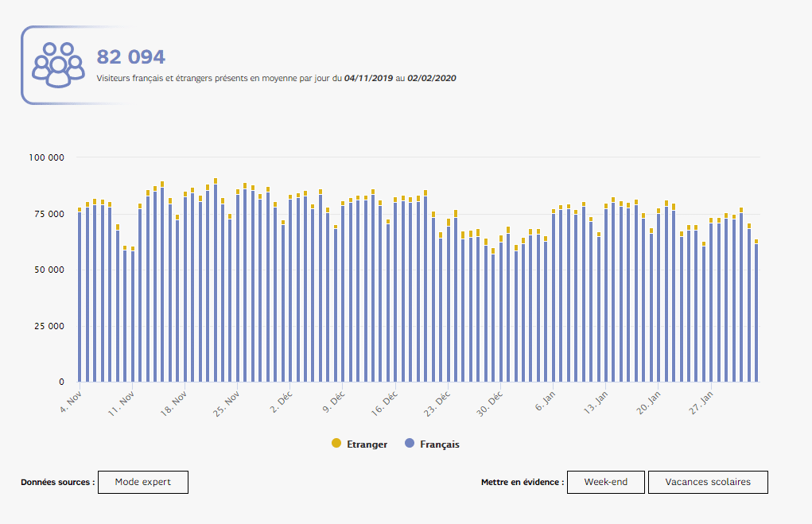Image resolution: width=812 pixels, height=524 pixels.
Task: Click the 100 000 y-axis label
Action: [47, 158]
